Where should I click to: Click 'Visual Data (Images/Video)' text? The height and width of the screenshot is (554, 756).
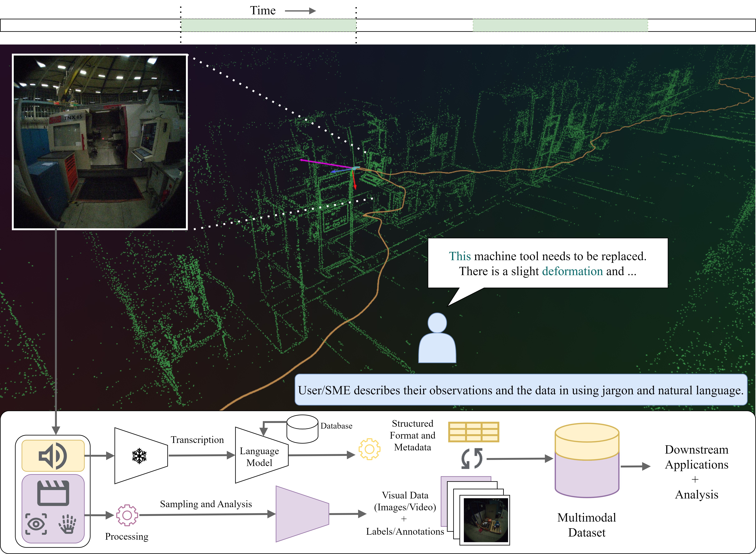[405, 501]
